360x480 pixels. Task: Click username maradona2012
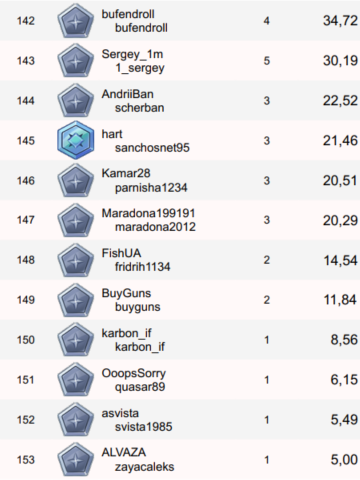(x=155, y=227)
